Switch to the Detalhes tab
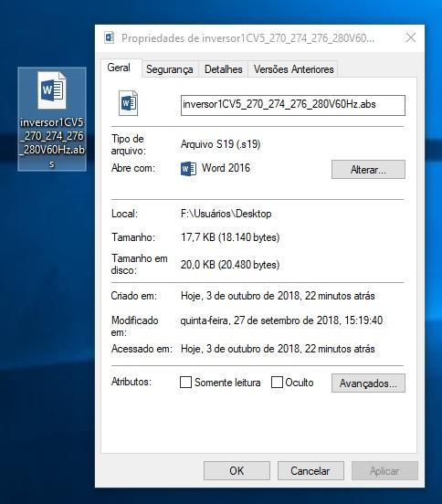 point(224,69)
